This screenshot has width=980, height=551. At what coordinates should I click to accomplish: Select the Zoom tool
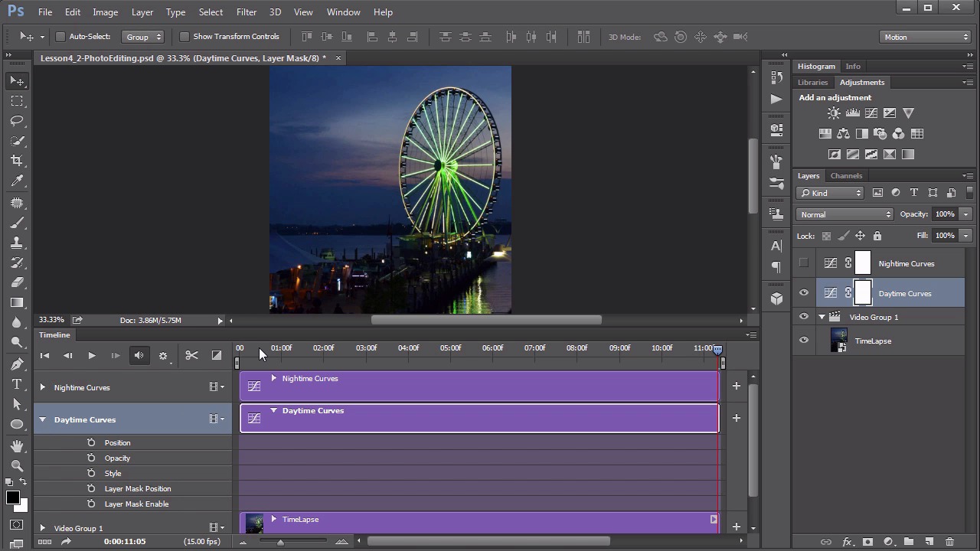pyautogui.click(x=17, y=465)
